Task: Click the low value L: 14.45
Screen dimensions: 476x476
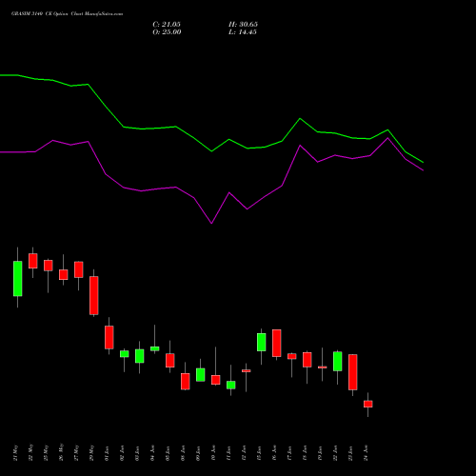Action: pyautogui.click(x=243, y=32)
